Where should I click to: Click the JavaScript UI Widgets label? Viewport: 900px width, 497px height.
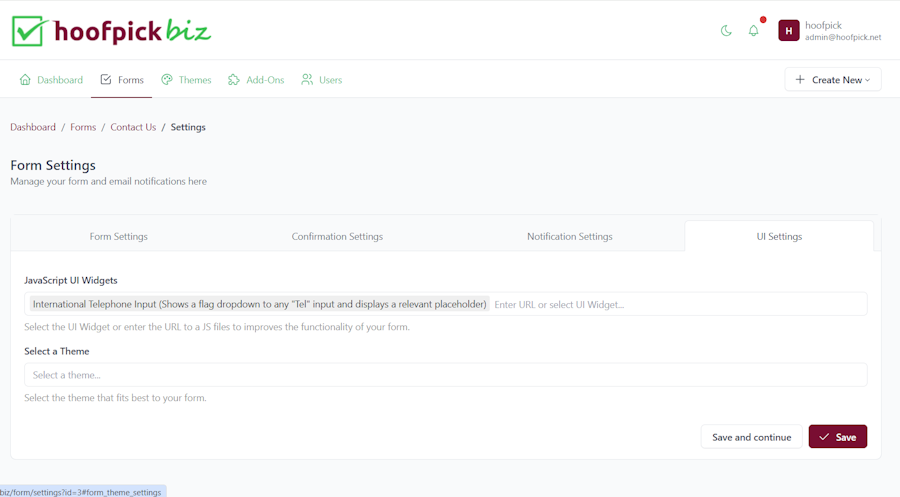point(71,281)
